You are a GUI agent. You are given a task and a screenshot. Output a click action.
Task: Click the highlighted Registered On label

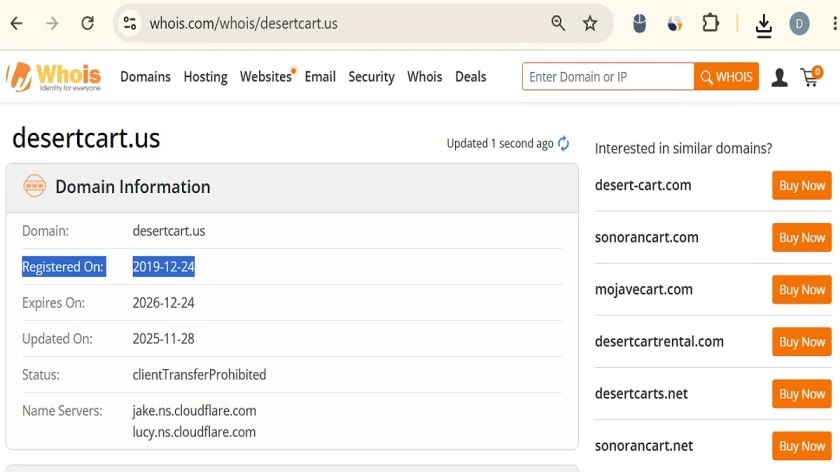click(64, 267)
